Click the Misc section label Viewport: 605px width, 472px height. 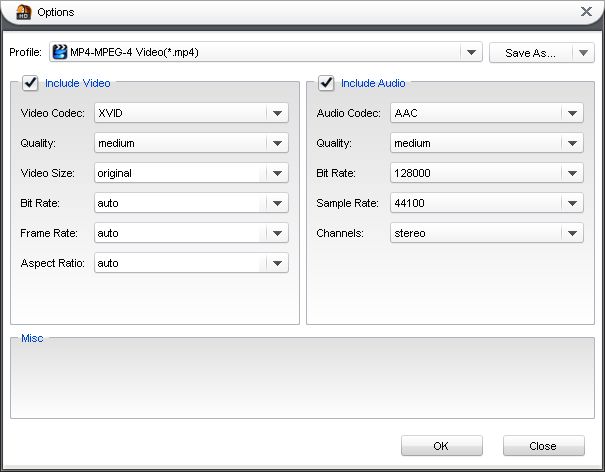32,338
